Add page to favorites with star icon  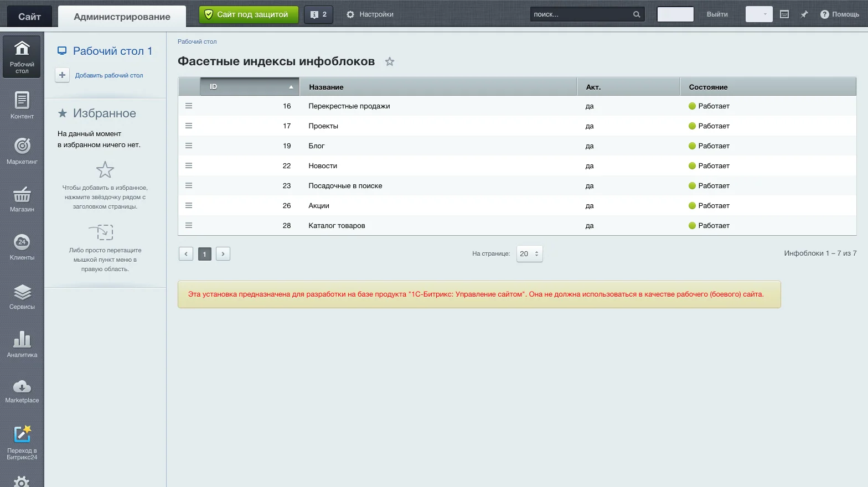(390, 61)
